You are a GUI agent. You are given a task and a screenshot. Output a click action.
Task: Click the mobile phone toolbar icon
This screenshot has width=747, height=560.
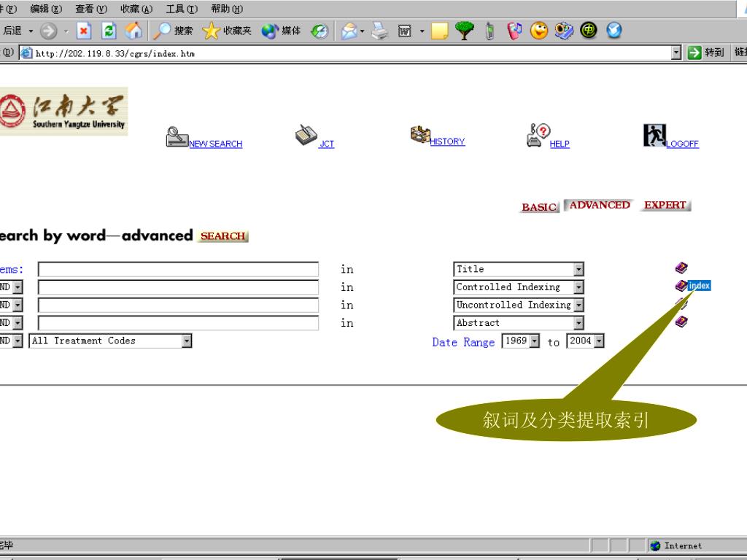click(489, 31)
